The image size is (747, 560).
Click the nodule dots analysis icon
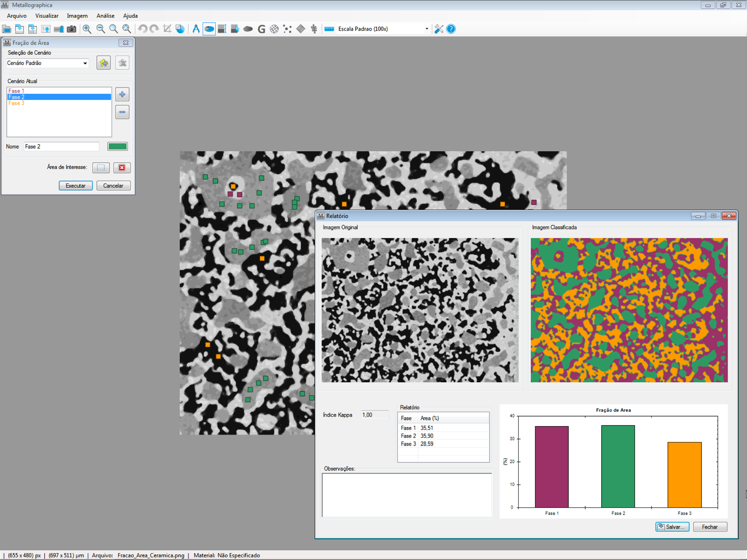coord(287,29)
